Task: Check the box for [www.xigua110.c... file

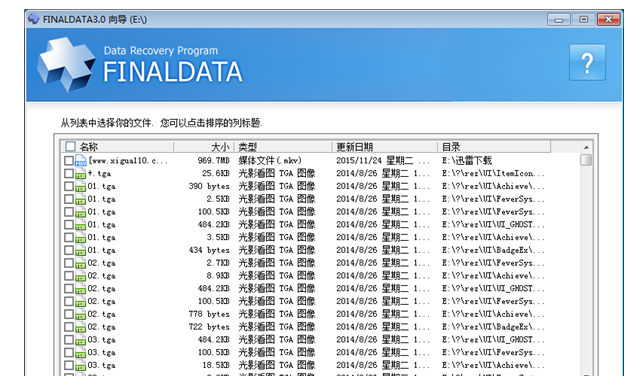Action: click(x=69, y=161)
